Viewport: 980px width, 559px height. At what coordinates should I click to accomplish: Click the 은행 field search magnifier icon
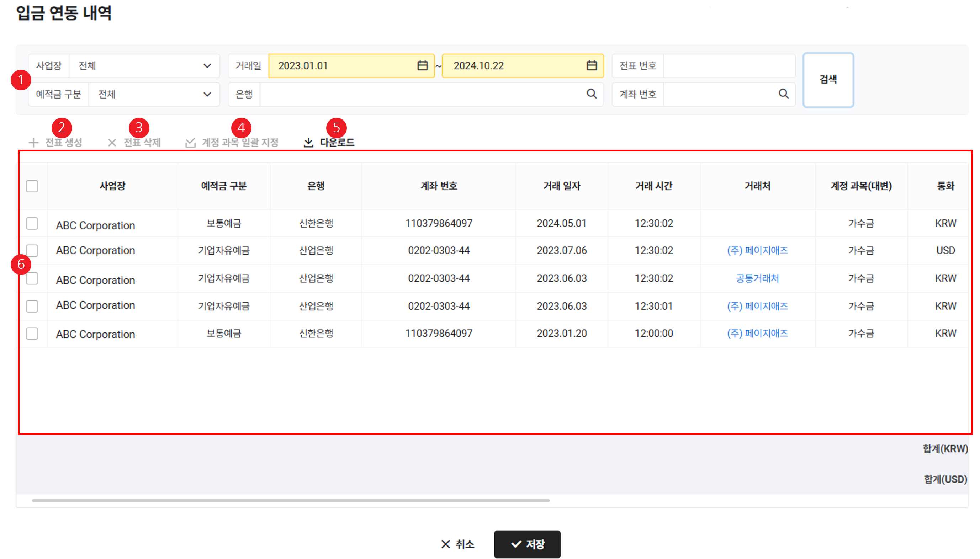tap(591, 94)
